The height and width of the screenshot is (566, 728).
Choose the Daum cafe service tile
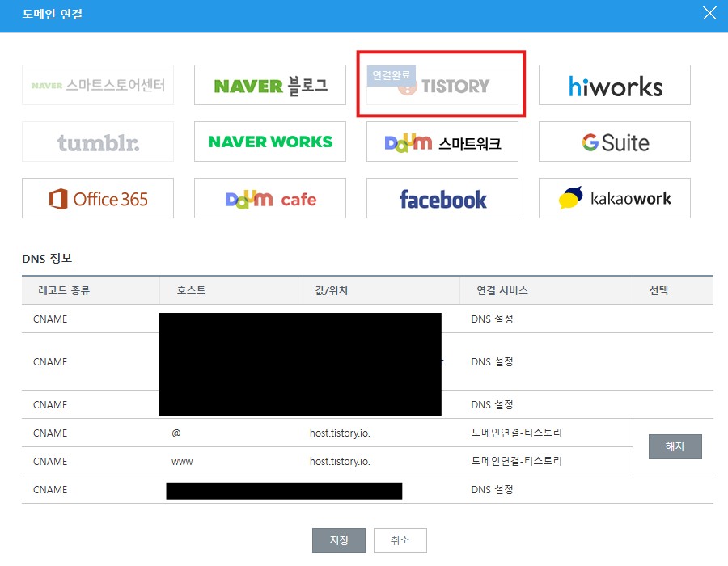coord(269,198)
